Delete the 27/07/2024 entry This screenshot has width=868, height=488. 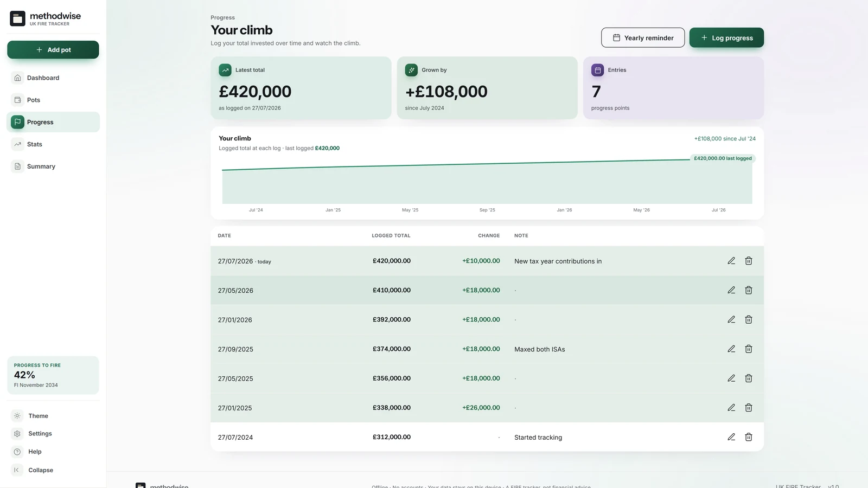click(749, 436)
